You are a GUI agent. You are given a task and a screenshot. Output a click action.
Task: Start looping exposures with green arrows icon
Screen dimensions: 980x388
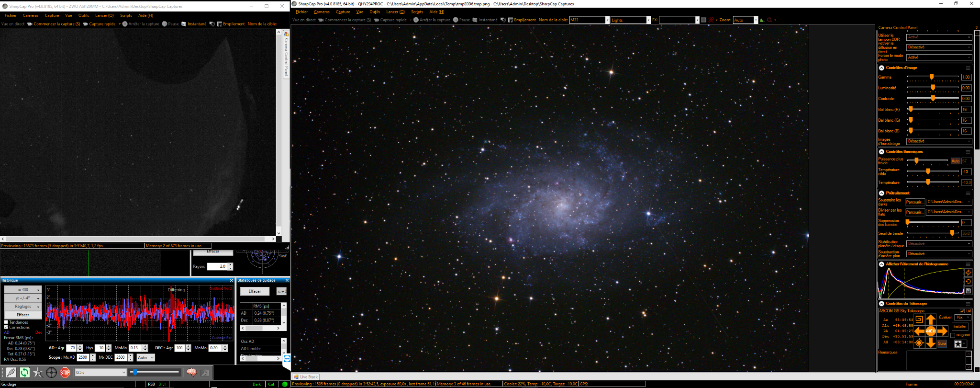point(24,372)
